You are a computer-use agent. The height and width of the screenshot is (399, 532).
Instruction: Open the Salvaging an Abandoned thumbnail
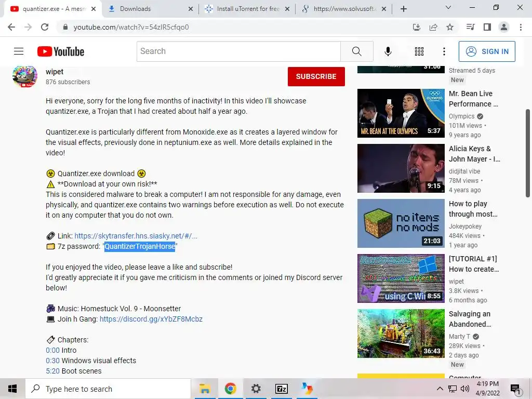click(x=401, y=333)
